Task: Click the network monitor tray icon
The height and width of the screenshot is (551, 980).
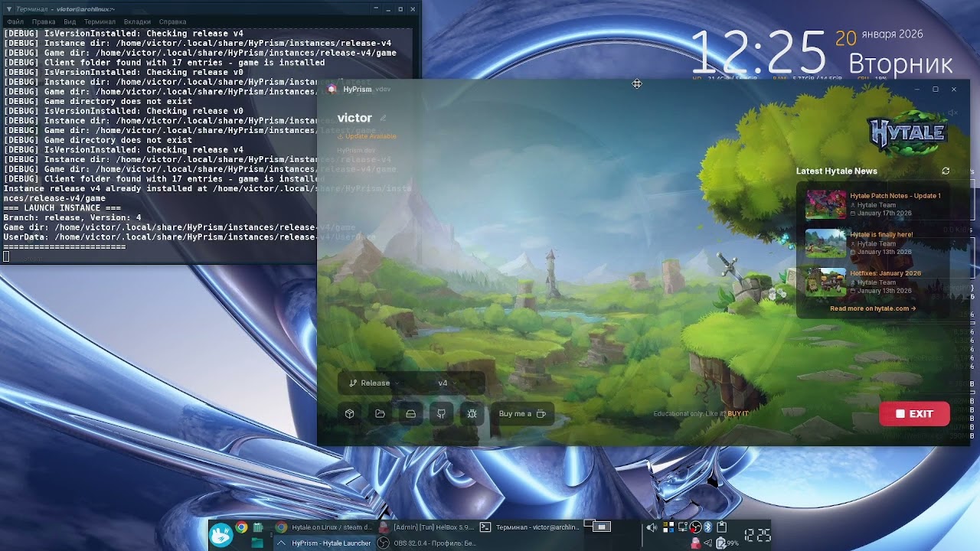Action: coord(683,527)
